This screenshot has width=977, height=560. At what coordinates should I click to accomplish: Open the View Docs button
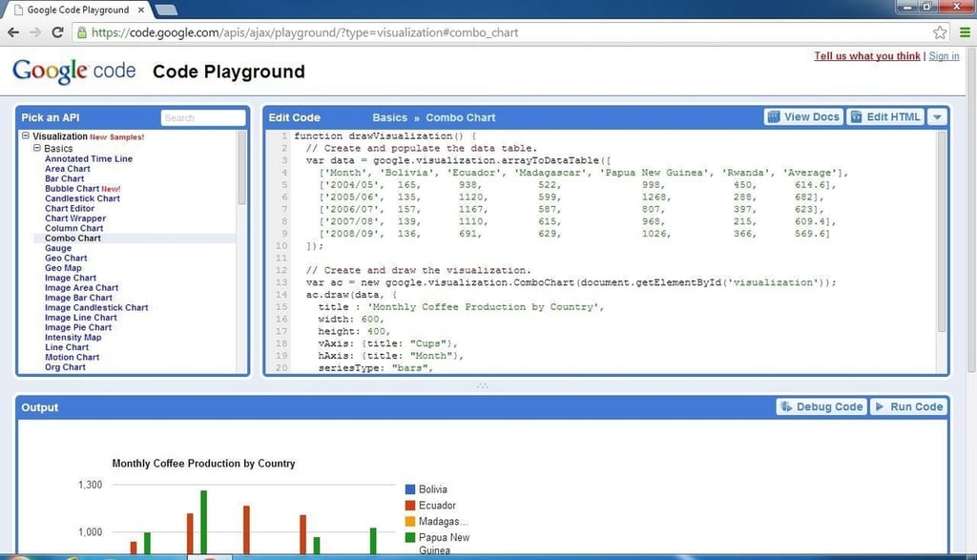(803, 117)
